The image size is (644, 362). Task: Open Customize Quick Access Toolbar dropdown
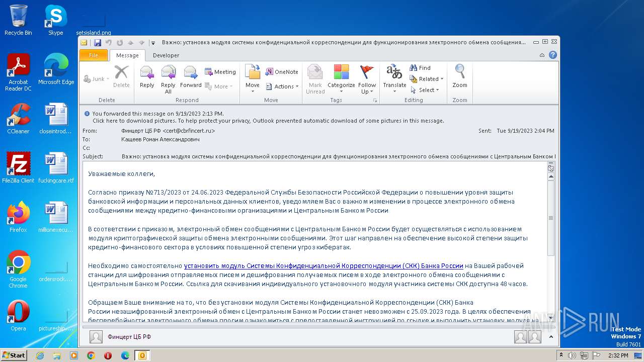tap(153, 43)
